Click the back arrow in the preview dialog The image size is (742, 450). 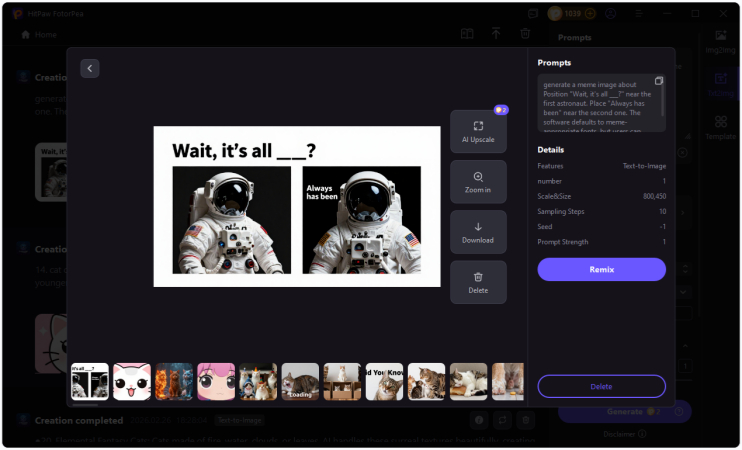(90, 68)
